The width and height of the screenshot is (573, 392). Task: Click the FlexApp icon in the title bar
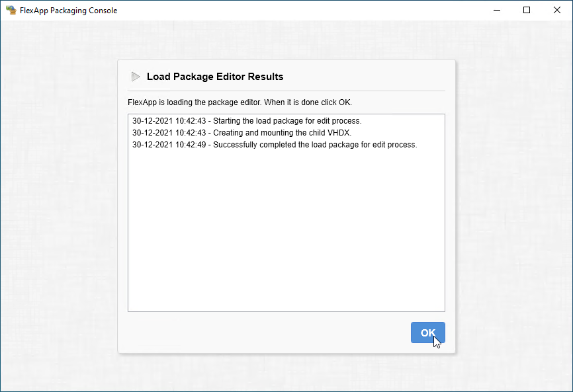(x=11, y=10)
